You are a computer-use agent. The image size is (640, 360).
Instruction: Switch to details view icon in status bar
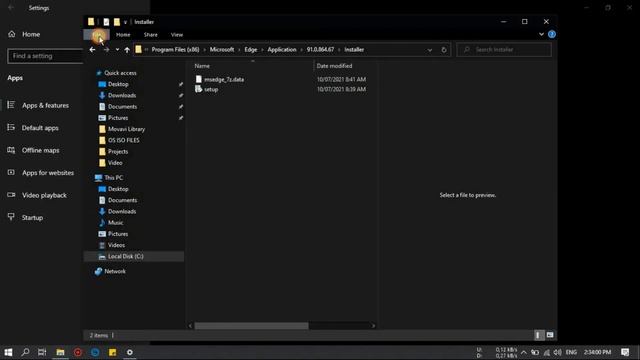[x=538, y=335]
